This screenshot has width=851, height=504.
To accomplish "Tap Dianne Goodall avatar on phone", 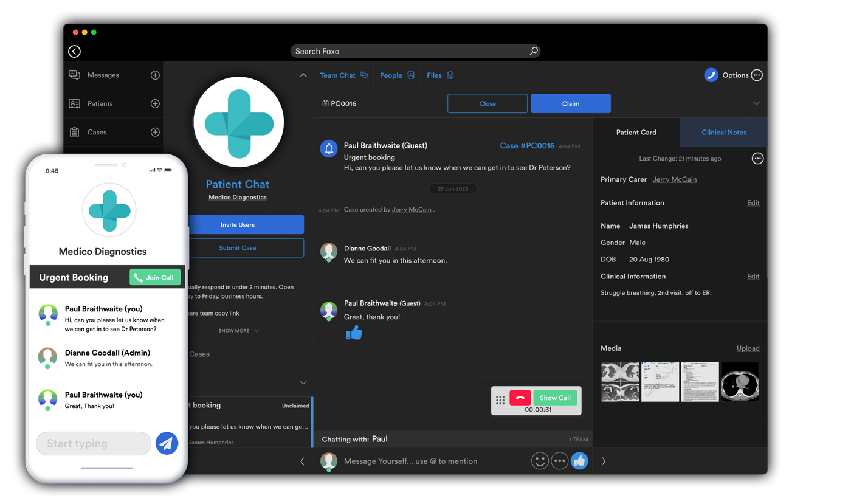I will click(48, 357).
